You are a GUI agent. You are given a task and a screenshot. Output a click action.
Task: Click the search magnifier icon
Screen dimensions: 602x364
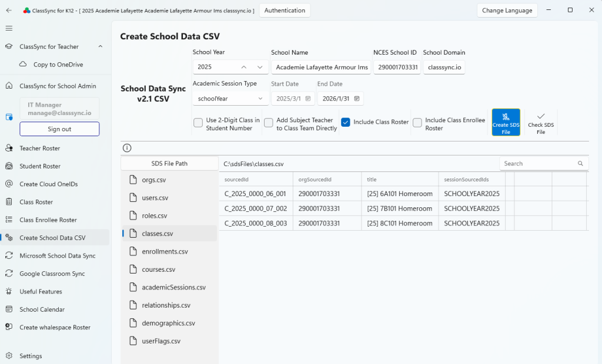click(x=580, y=163)
